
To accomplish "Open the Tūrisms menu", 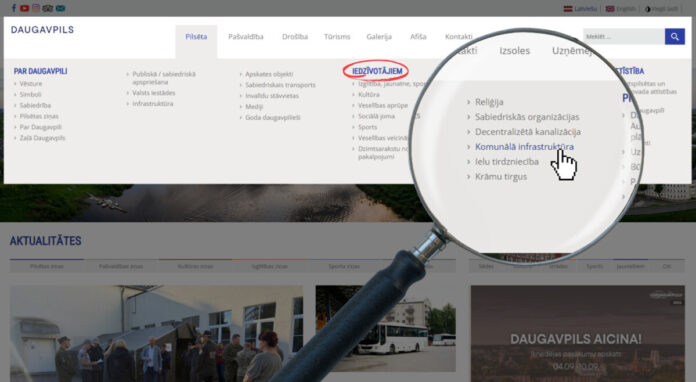I will 337,37.
